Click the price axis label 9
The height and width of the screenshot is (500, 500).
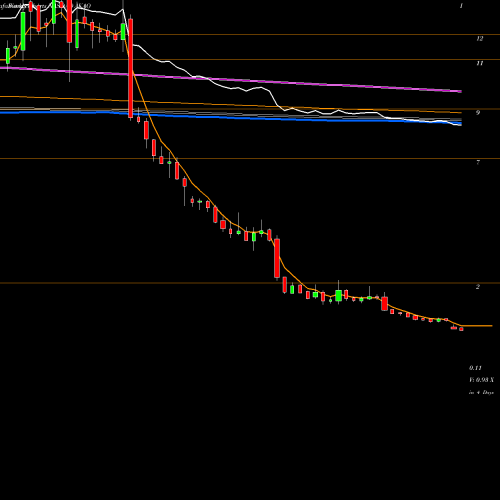pos(478,113)
